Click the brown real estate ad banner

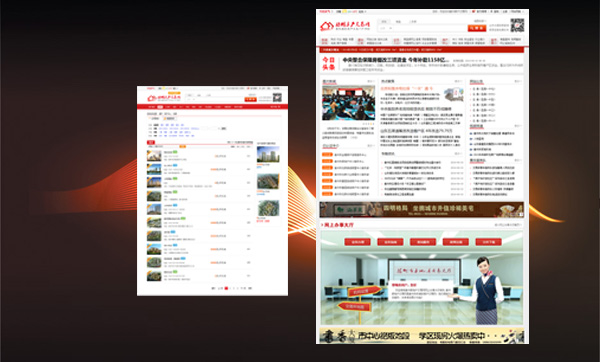(422, 209)
